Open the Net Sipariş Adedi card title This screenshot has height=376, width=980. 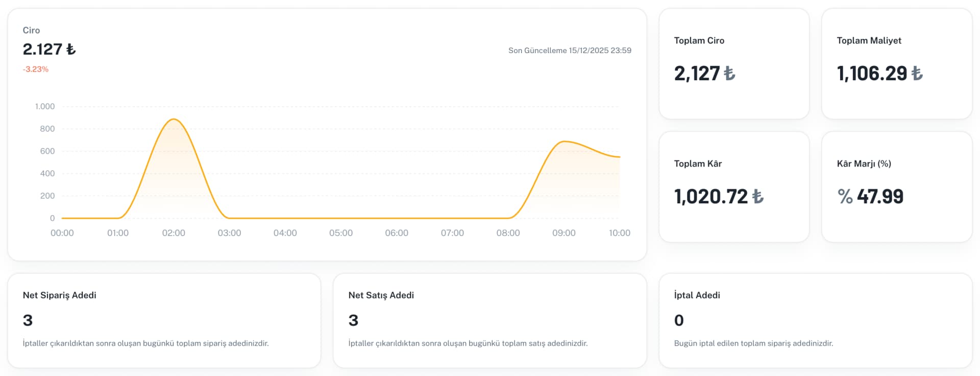(60, 295)
